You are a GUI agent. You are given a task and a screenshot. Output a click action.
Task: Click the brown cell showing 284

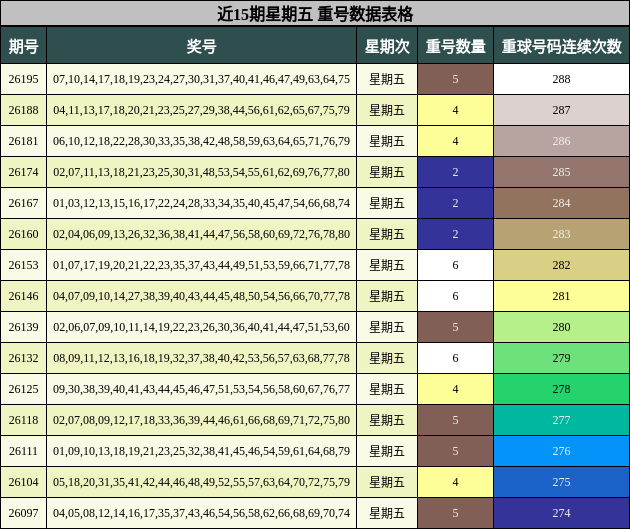click(x=561, y=203)
